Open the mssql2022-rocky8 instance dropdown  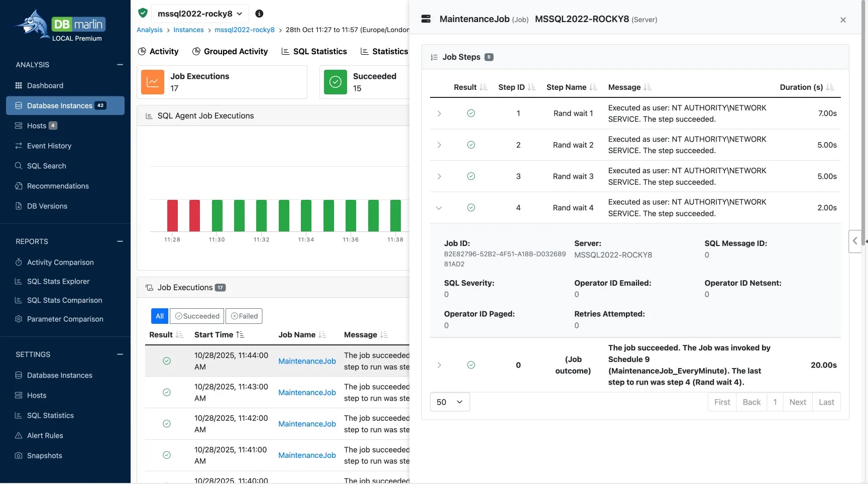click(x=199, y=14)
